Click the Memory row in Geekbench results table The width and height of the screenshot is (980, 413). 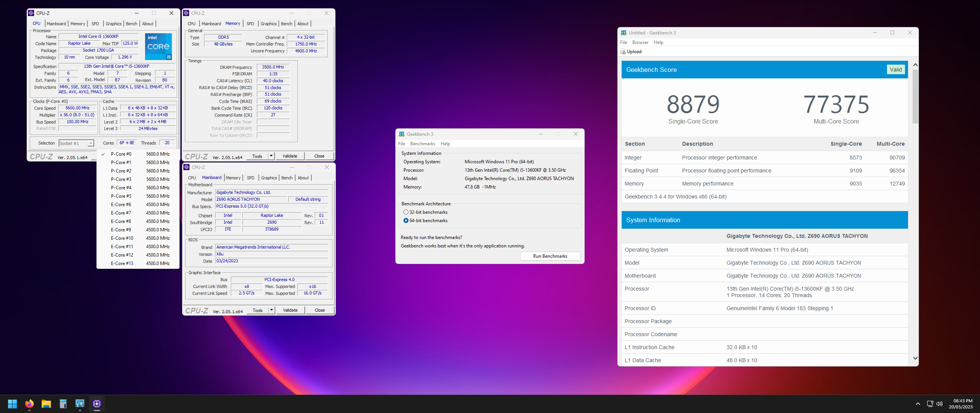pyautogui.click(x=765, y=184)
